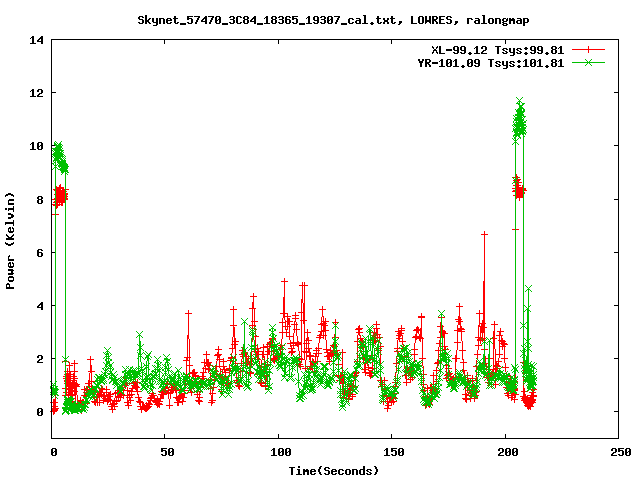Click the y-axis tick label 8
The width and height of the screenshot is (640, 480).
pyautogui.click(x=40, y=200)
